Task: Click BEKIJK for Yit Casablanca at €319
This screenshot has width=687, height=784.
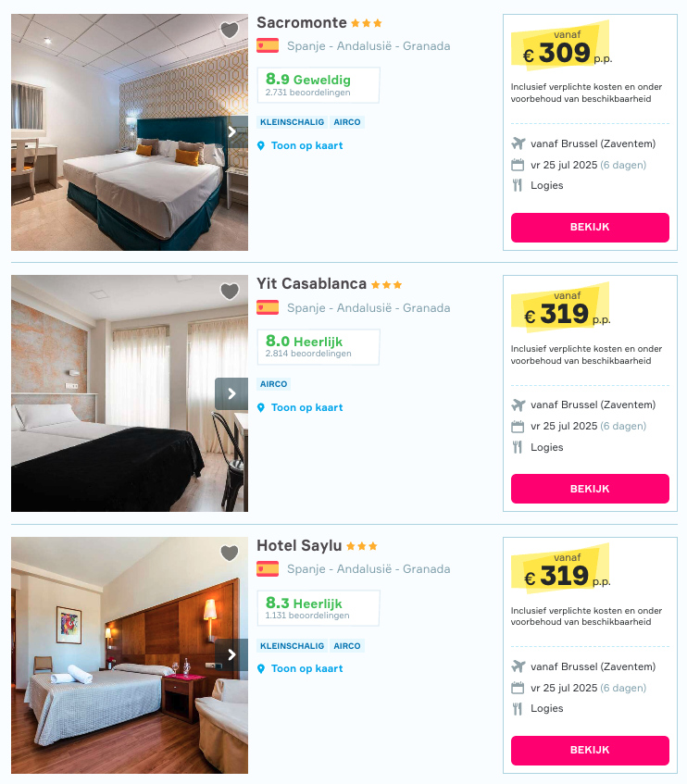Action: [590, 489]
